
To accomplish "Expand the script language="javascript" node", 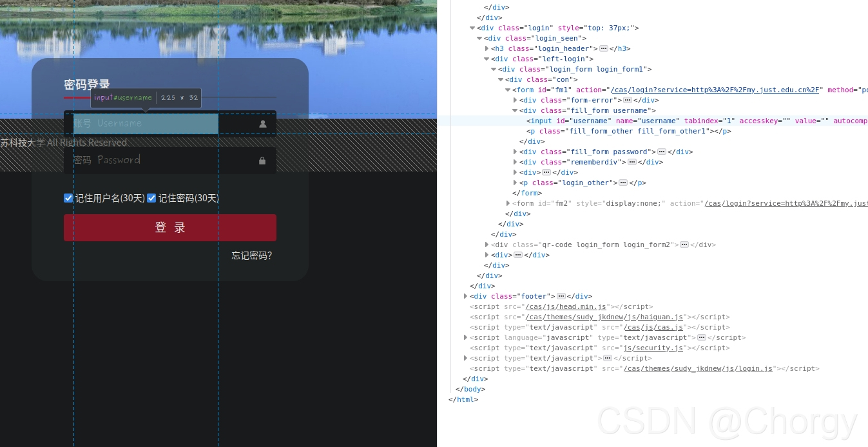I will tap(465, 337).
